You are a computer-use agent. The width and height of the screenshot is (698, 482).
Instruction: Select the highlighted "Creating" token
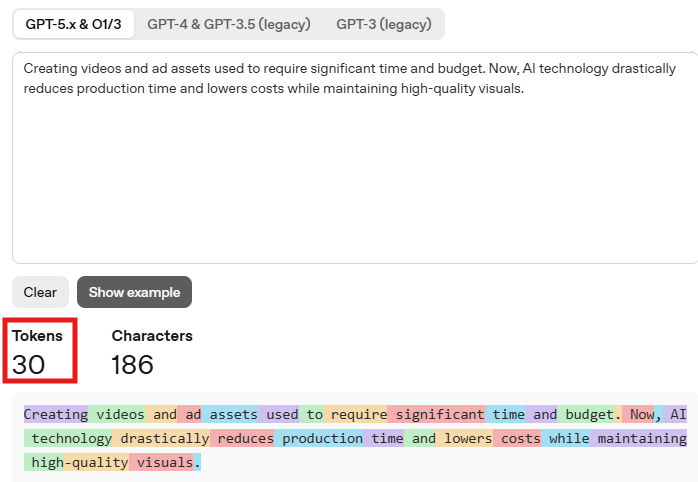pos(56,414)
